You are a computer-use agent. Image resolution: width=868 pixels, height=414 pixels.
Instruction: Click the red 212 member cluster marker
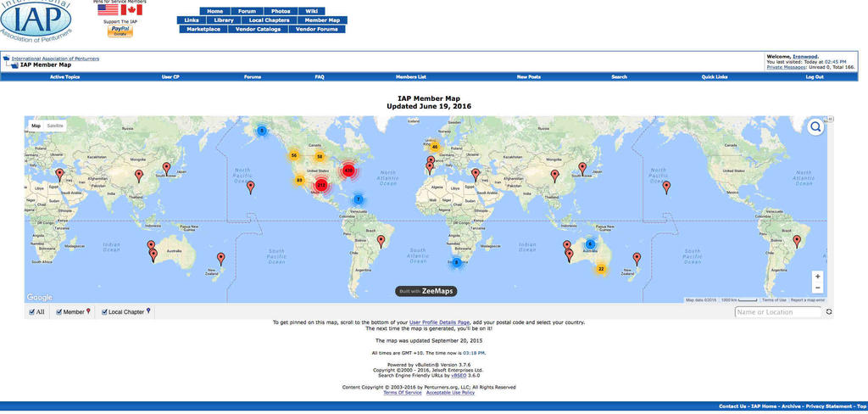[x=321, y=185]
